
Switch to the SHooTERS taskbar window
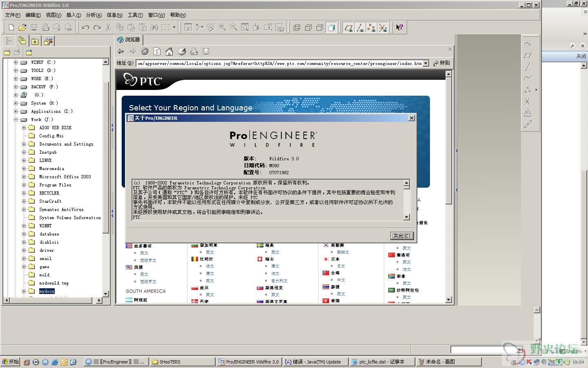tap(182, 362)
